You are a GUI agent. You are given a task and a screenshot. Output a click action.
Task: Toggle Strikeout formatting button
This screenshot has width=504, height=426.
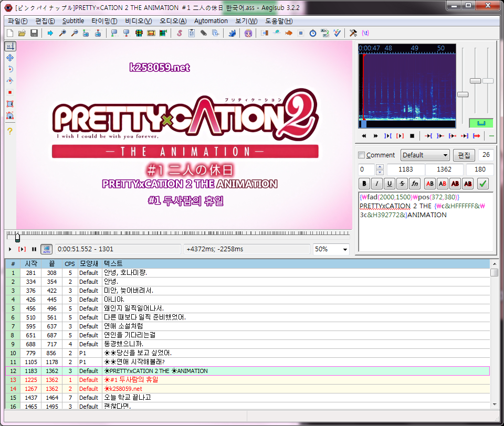402,184
